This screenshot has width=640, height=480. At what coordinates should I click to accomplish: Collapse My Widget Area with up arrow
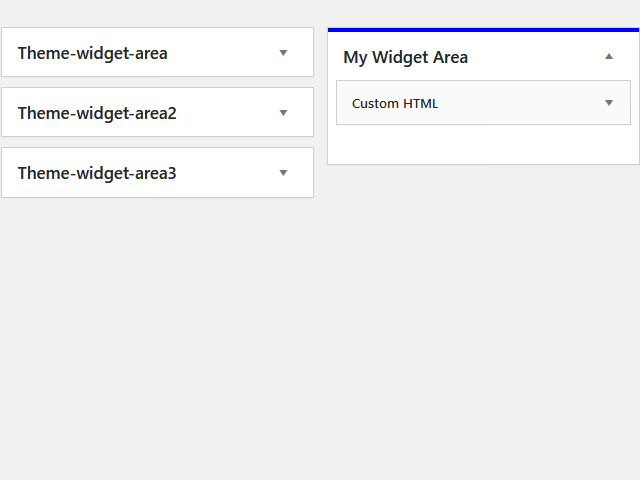pyautogui.click(x=609, y=56)
